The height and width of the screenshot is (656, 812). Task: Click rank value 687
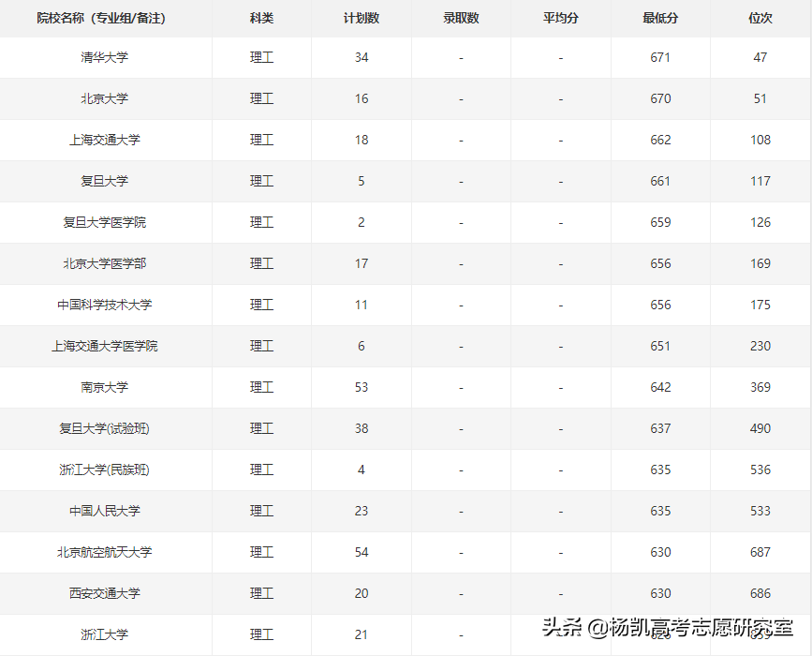pos(760,552)
